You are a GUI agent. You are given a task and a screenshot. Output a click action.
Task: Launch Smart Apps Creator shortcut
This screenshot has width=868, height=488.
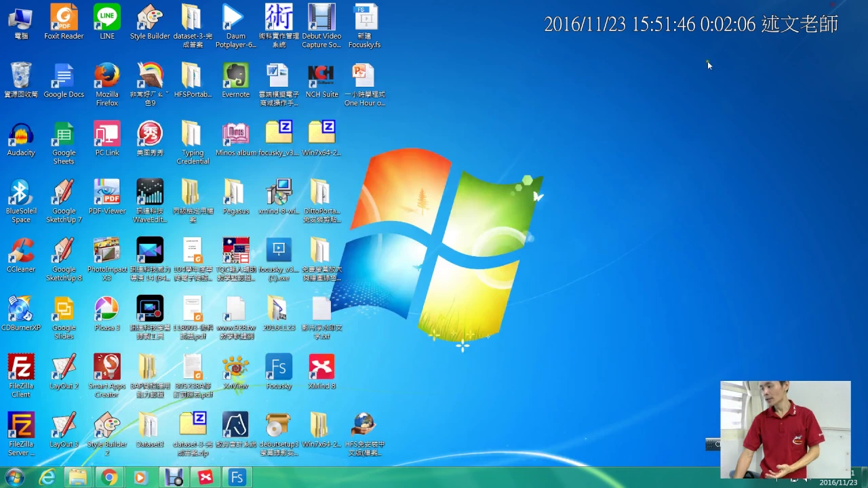(107, 375)
